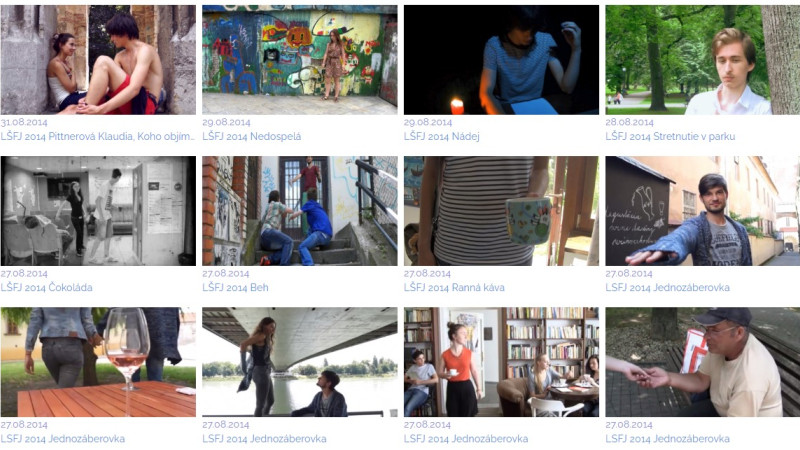This screenshot has width=800, height=450.
Task: Open the graffiti wall video thumbnail
Action: click(x=299, y=60)
